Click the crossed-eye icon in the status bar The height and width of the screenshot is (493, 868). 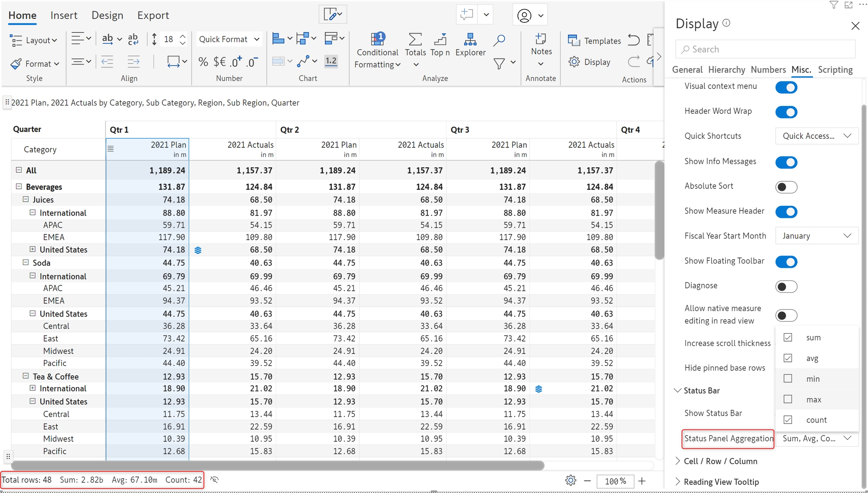[214, 480]
